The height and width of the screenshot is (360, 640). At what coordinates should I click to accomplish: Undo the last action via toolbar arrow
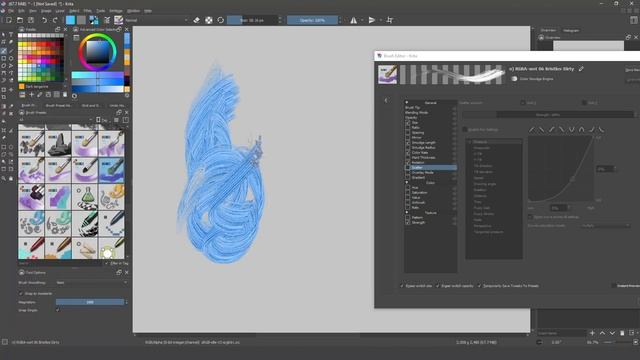click(x=44, y=20)
